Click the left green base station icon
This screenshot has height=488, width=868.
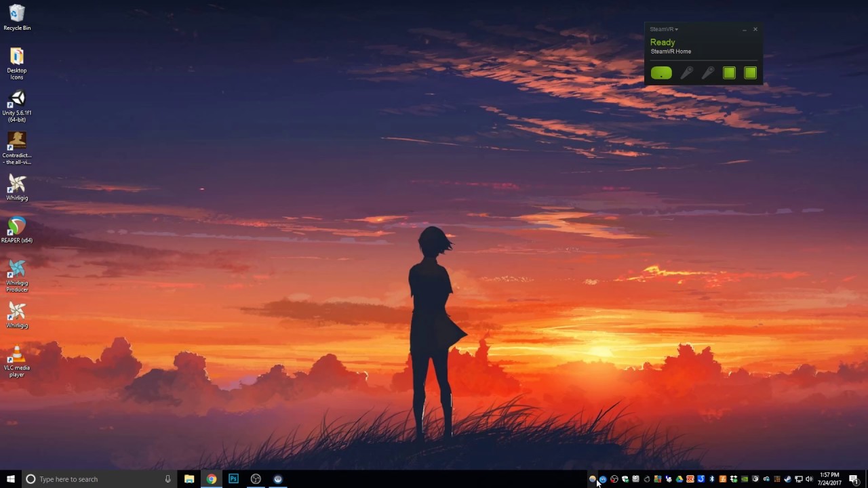[x=729, y=73]
